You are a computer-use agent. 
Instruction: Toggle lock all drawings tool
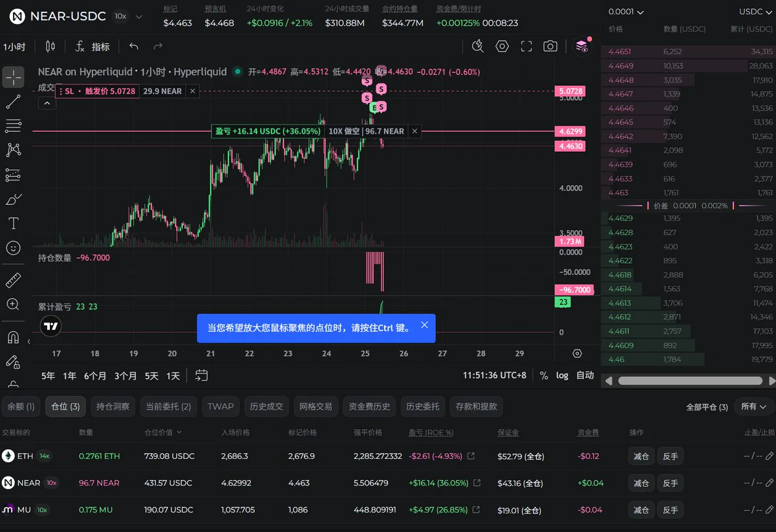click(x=13, y=384)
